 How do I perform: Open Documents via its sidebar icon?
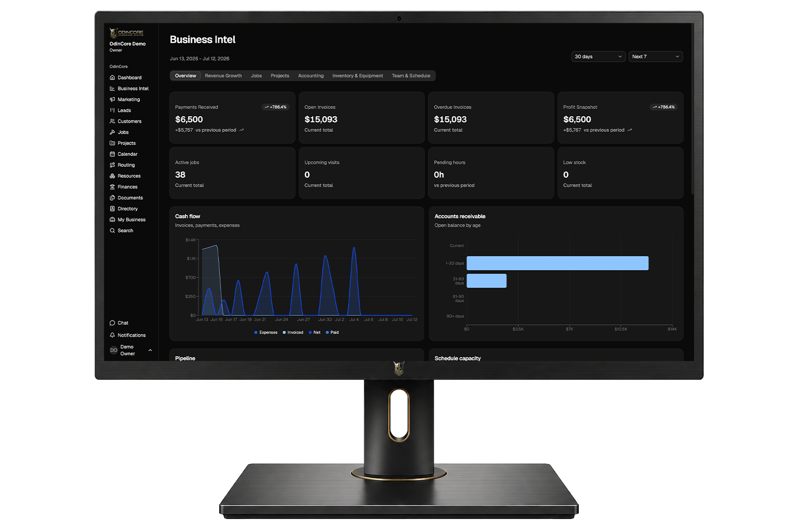point(112,197)
